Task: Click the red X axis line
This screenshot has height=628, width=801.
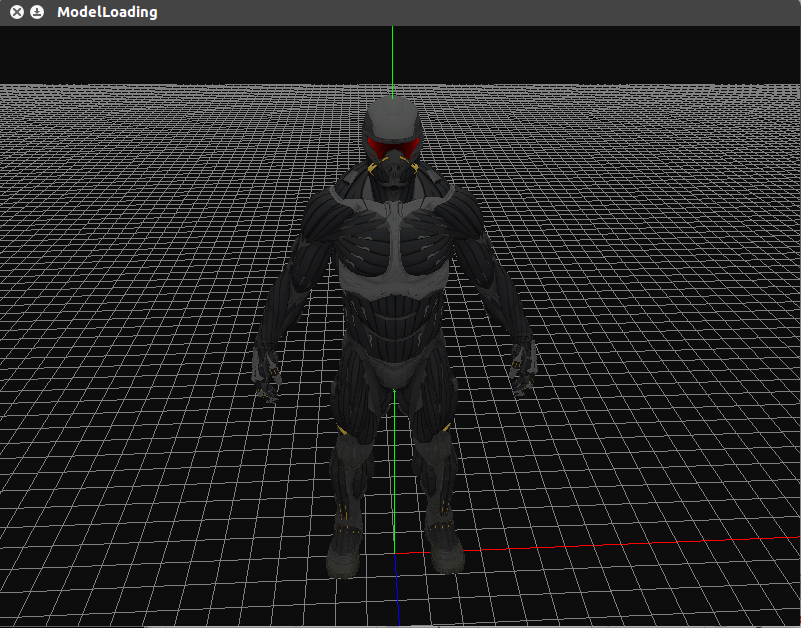Action: coord(598,545)
